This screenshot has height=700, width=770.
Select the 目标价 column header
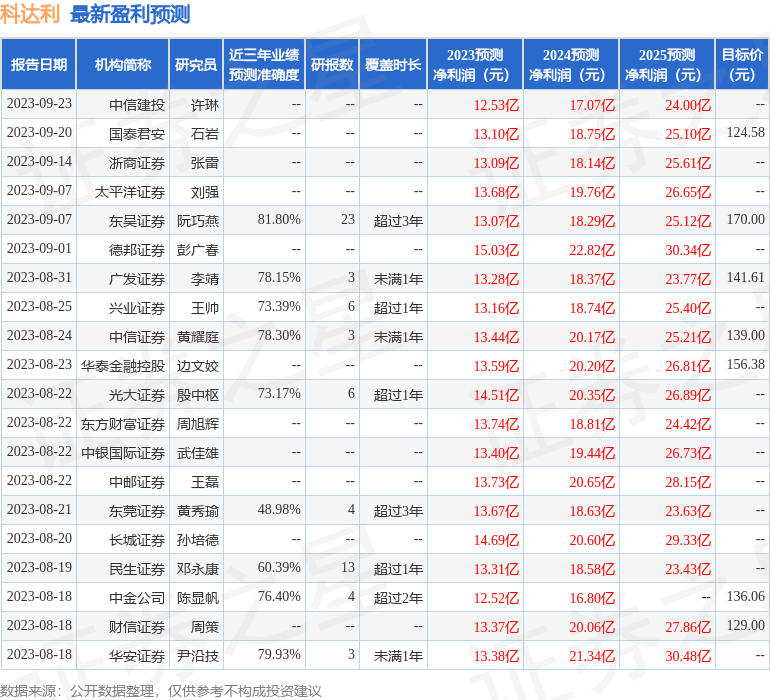point(742,64)
